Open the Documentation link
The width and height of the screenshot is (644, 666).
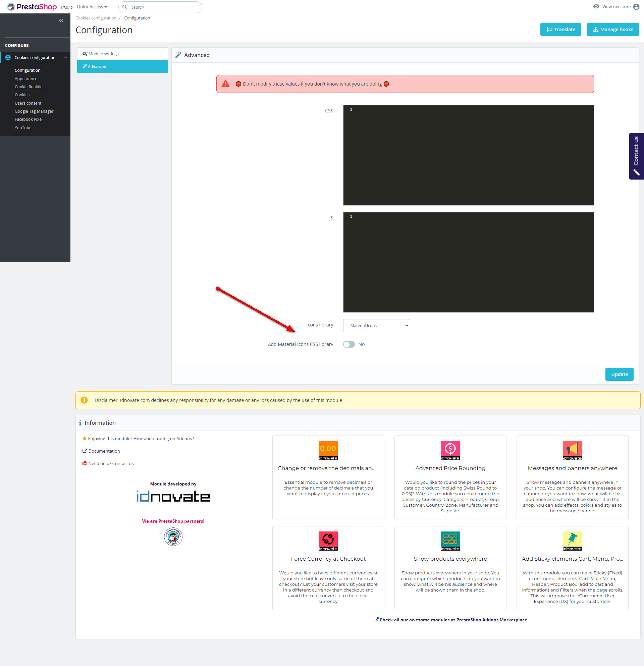(x=104, y=451)
